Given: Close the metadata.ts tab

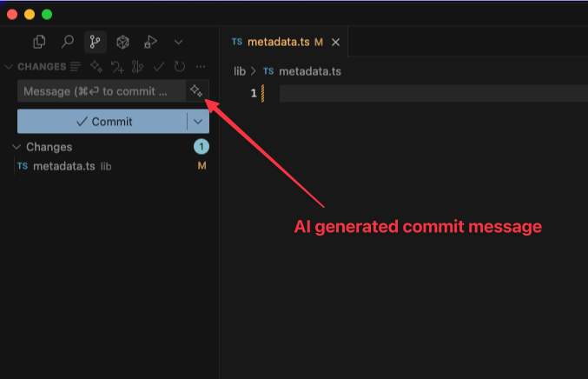Looking at the screenshot, I should click(335, 43).
